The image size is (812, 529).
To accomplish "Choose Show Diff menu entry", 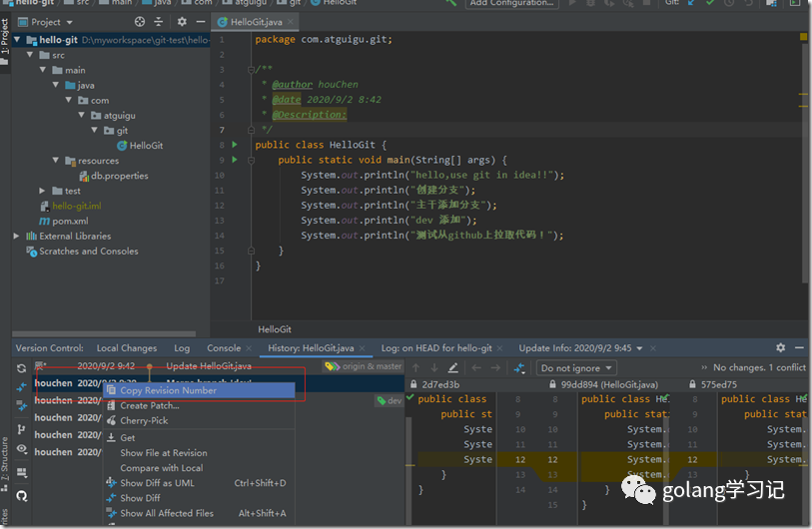I will point(200,498).
